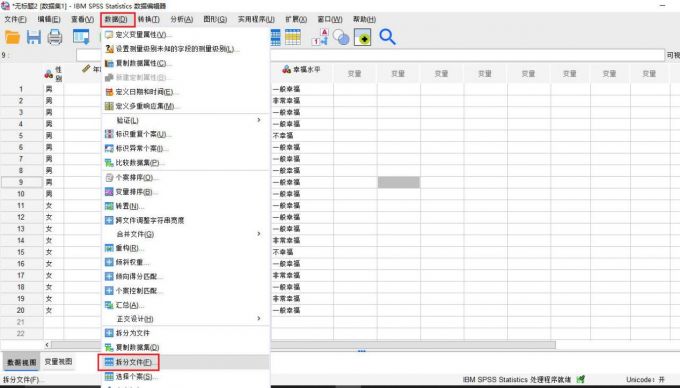Choose 定义多重响应集(M) menu item
The height and width of the screenshot is (388, 680).
point(186,106)
